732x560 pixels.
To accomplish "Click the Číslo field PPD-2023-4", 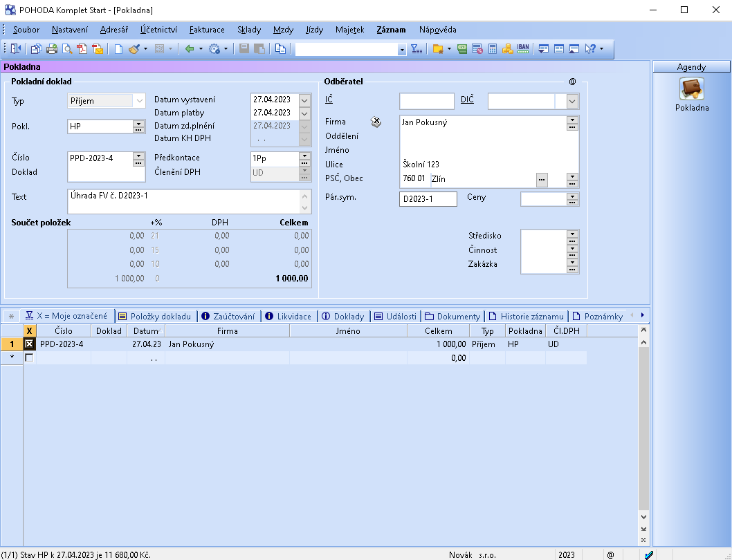I will click(x=101, y=159).
